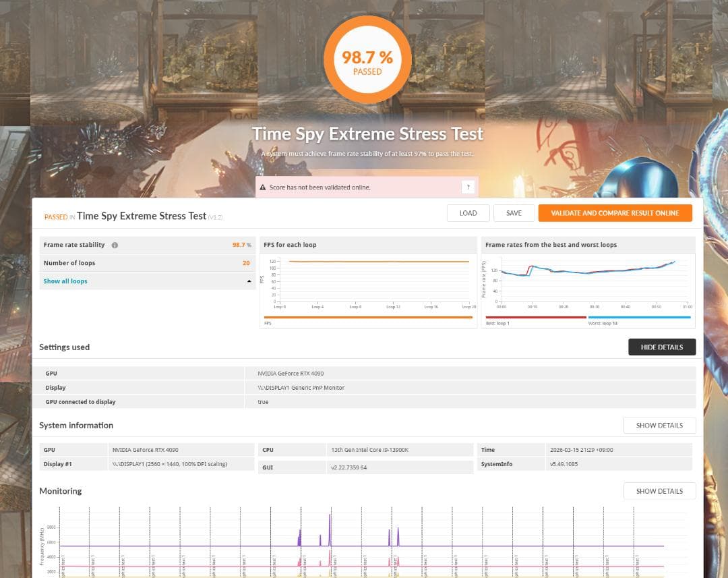Image resolution: width=728 pixels, height=578 pixels.
Task: Click the Display #1 2560 × 1440 value
Action: 170,464
